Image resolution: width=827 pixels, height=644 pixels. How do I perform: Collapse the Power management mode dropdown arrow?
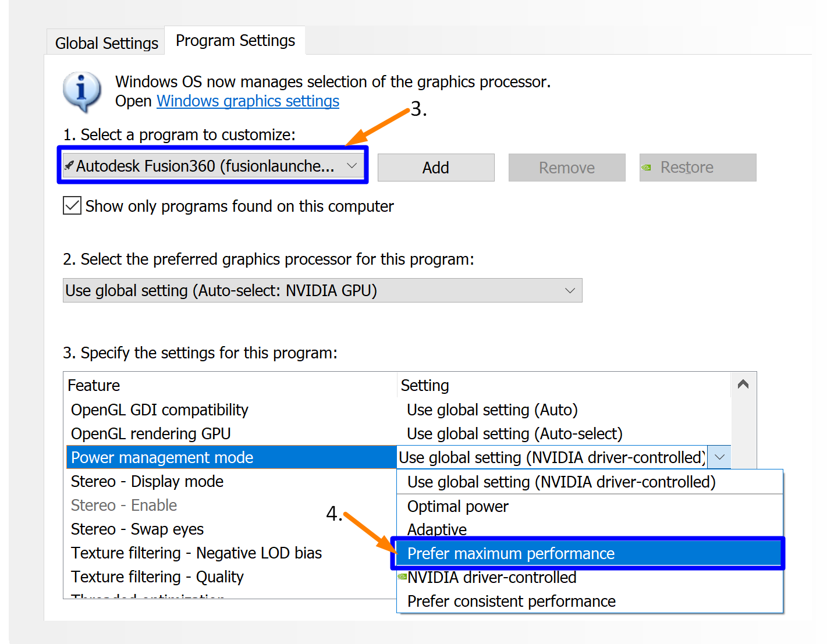pos(719,457)
